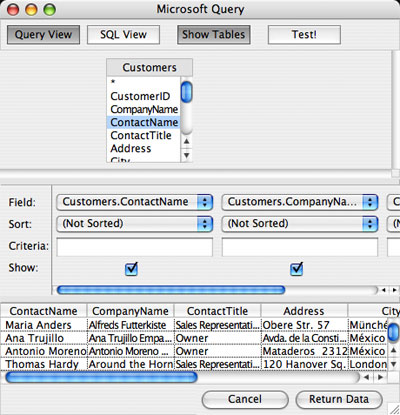Select Maria Anders cell
The height and width of the screenshot is (415, 400).
tap(44, 325)
